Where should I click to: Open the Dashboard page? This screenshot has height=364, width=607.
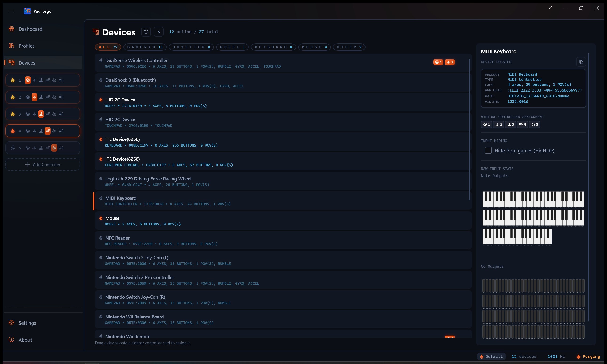43,29
